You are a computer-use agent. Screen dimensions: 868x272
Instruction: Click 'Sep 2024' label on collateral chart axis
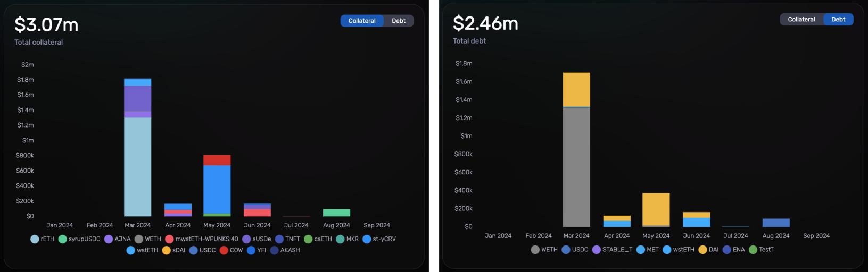(x=377, y=225)
